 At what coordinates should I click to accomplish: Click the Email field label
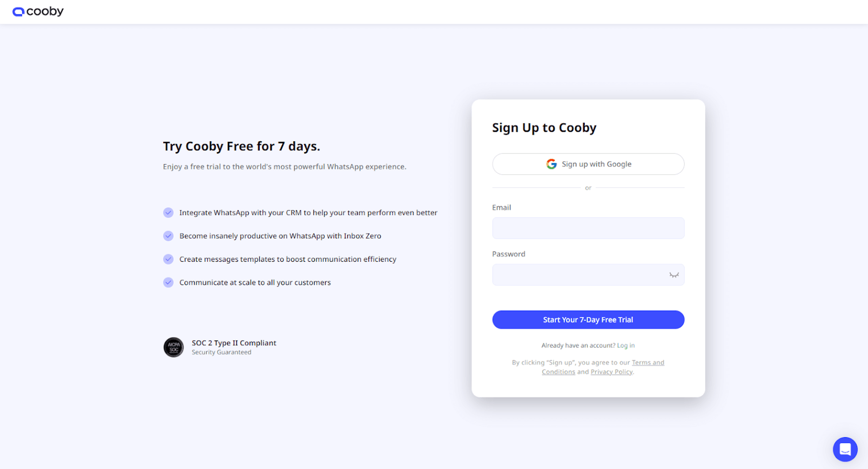501,208
